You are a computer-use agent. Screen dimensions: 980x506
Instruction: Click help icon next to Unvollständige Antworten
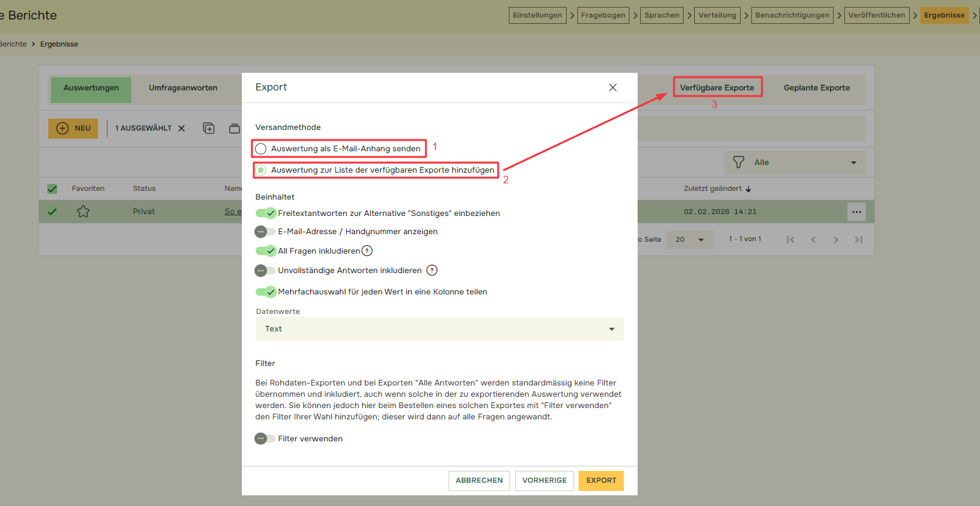432,271
